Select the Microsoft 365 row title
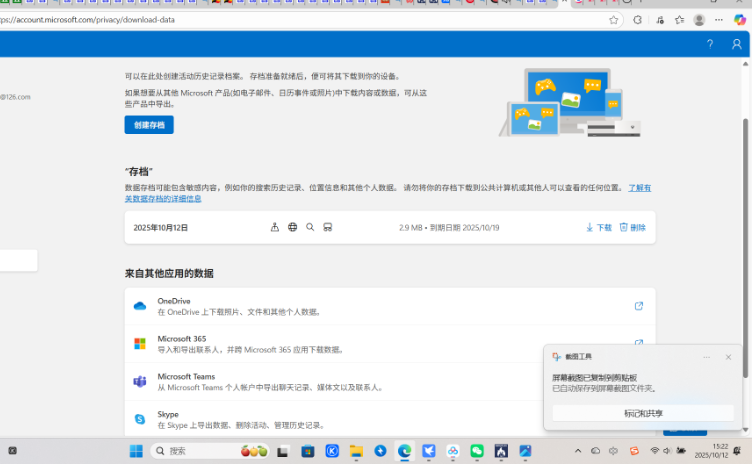The width and height of the screenshot is (753, 469). [182, 339]
